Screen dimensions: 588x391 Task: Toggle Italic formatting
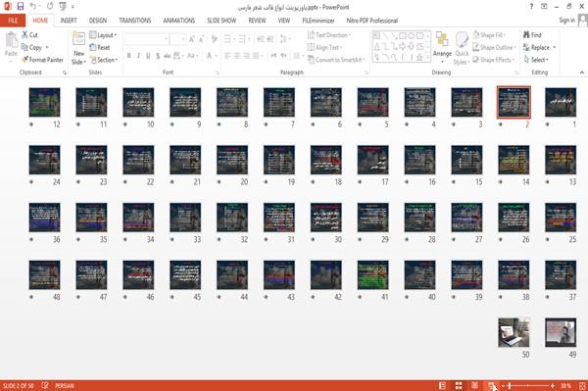(138, 56)
